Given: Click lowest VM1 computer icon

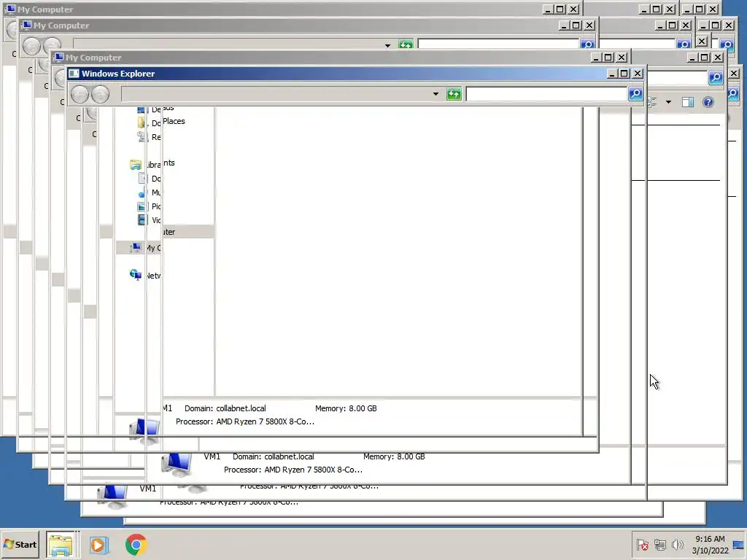Looking at the screenshot, I should (x=112, y=496).
